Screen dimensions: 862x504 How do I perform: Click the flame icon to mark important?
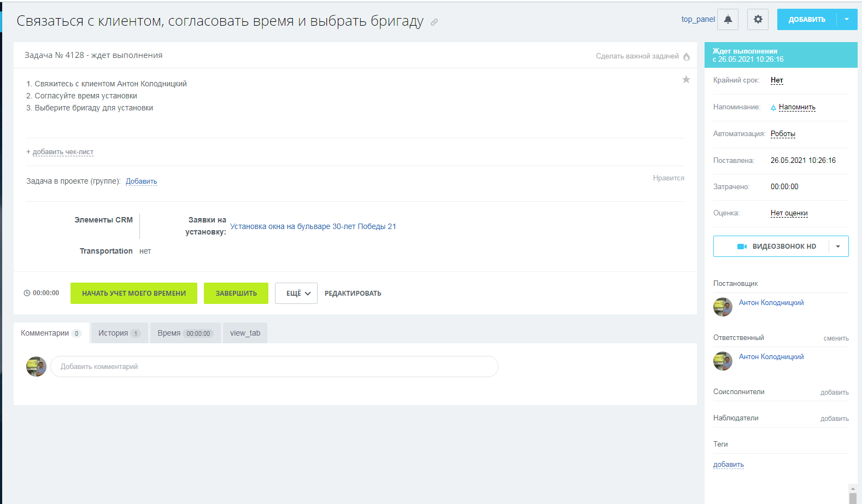coord(687,56)
